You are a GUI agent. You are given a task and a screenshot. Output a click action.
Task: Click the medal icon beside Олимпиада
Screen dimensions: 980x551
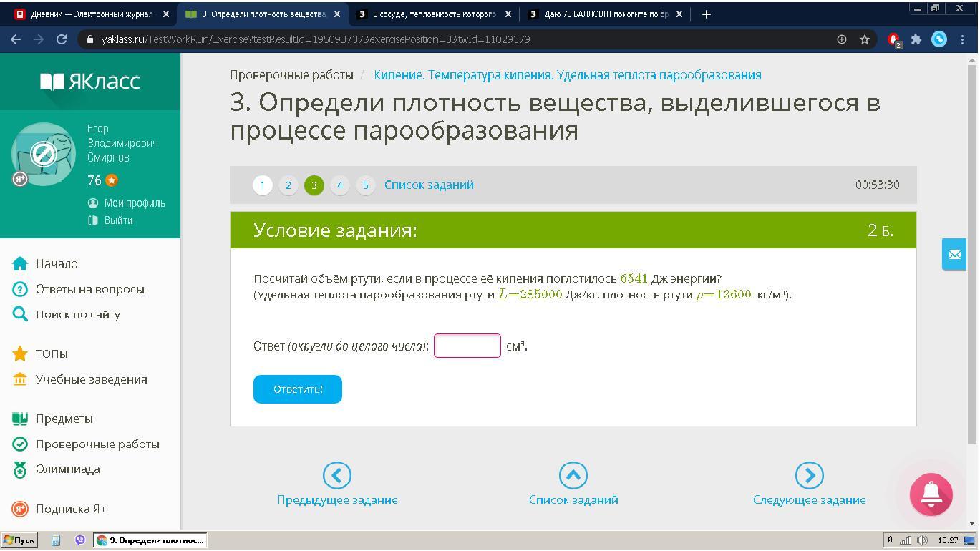(x=20, y=469)
